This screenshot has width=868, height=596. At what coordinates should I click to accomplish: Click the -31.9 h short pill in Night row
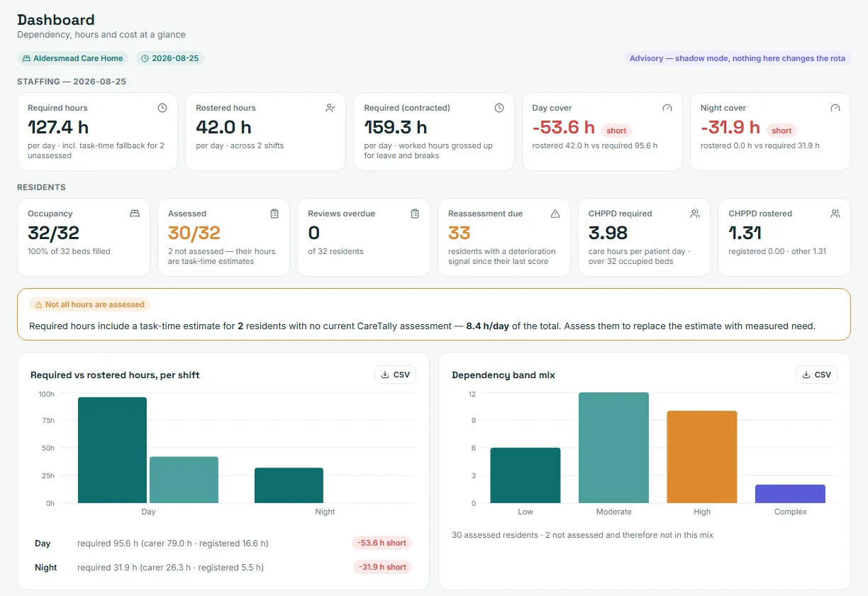point(382,567)
